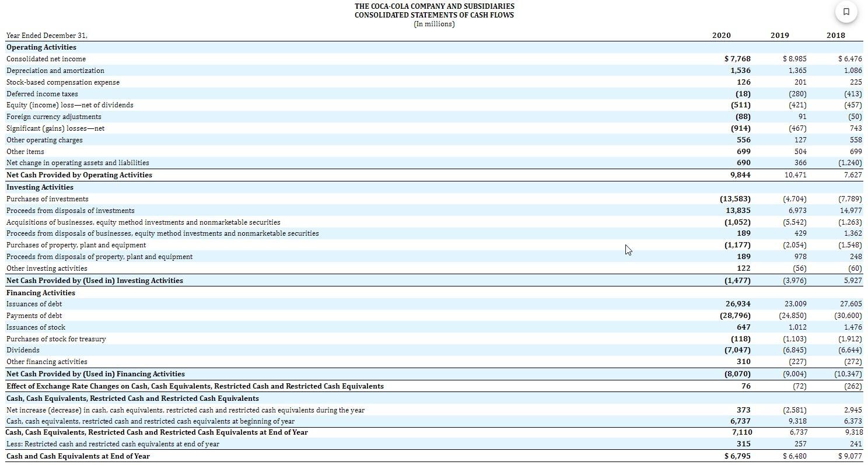This screenshot has height=465, width=868.
Task: Click 'Less: Restricted cash' row label
Action: click(x=113, y=444)
